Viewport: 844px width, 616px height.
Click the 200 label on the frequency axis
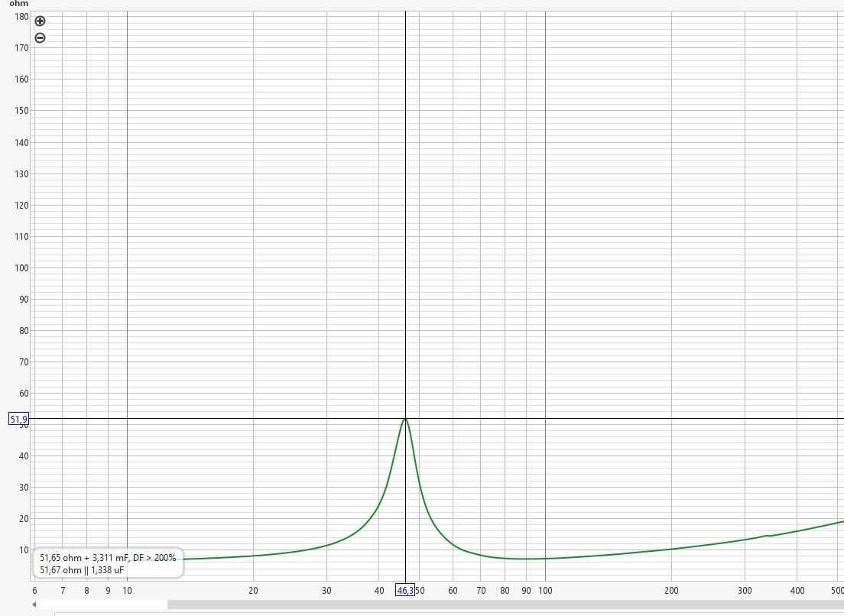tap(671, 590)
